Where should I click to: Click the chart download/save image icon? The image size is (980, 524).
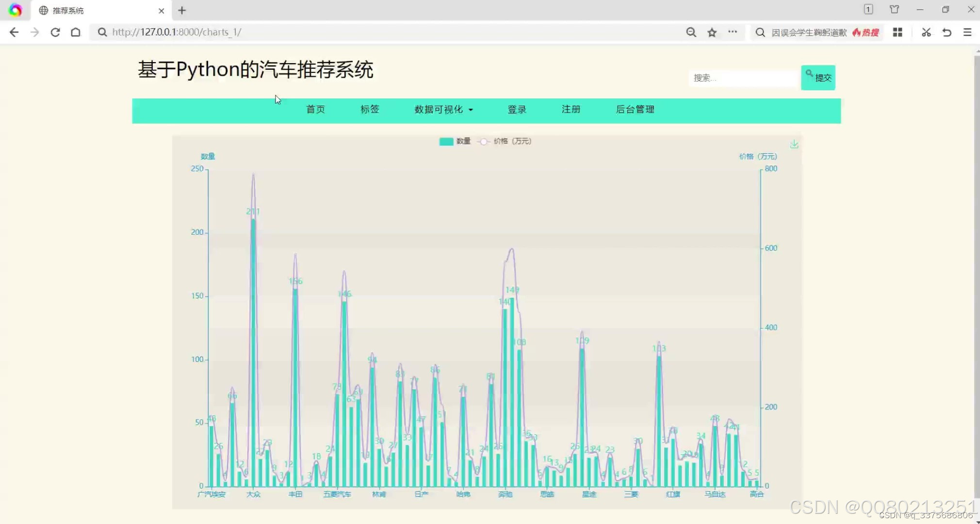click(795, 144)
